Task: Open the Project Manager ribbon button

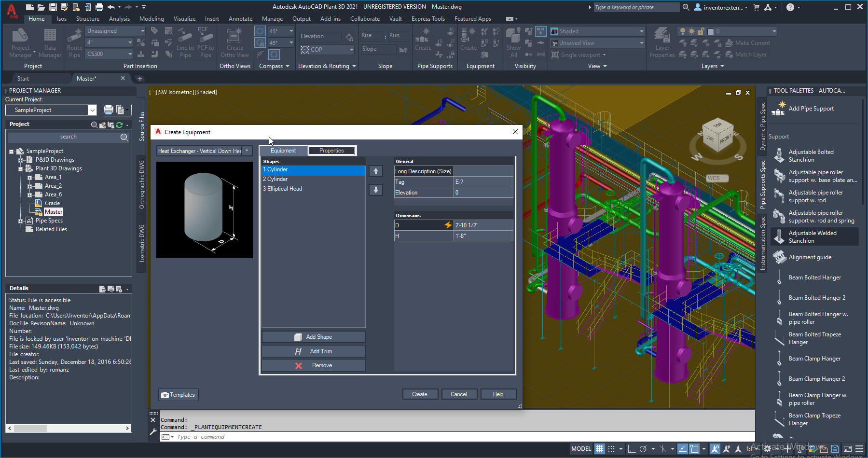Action: [x=20, y=43]
